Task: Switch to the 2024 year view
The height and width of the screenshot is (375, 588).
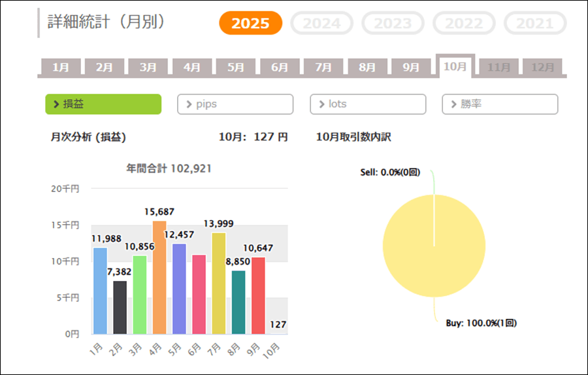Action: pos(321,24)
